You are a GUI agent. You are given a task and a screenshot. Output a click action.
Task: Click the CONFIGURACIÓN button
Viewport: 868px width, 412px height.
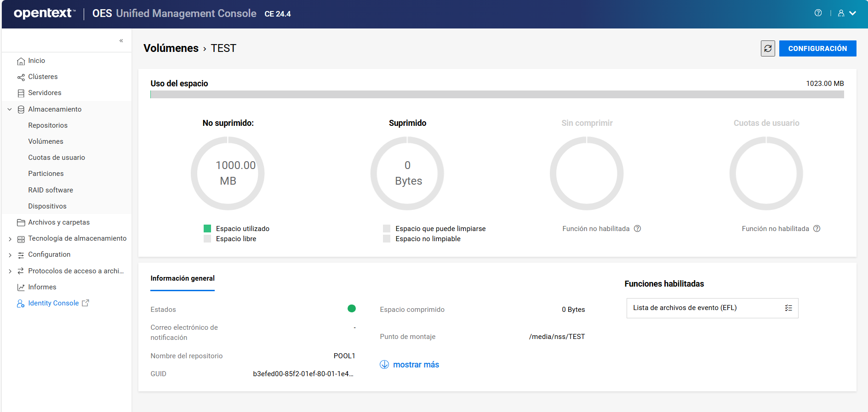pos(817,48)
